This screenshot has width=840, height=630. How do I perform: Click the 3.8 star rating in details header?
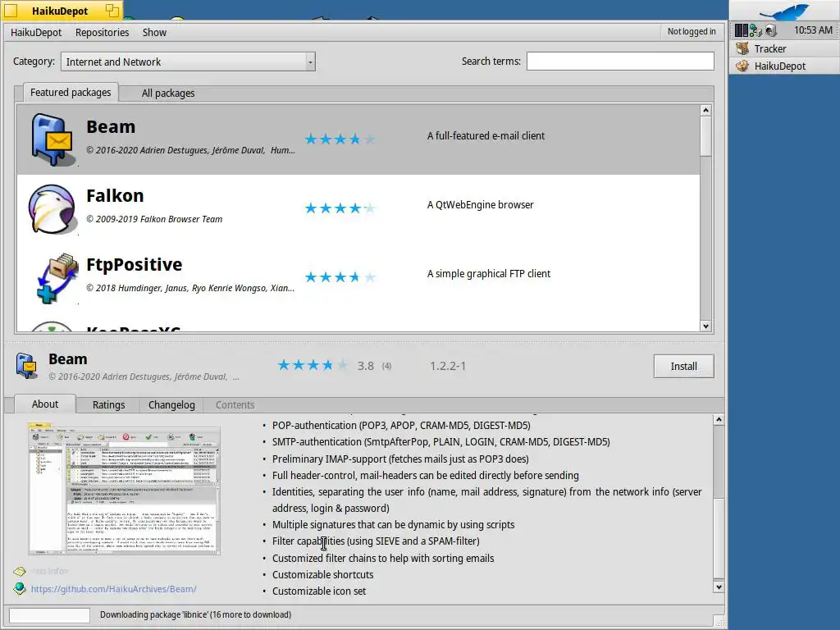313,365
